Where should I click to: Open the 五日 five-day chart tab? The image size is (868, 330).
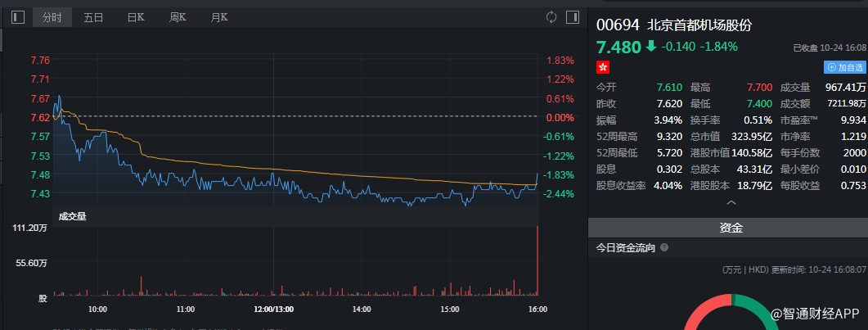point(94,17)
